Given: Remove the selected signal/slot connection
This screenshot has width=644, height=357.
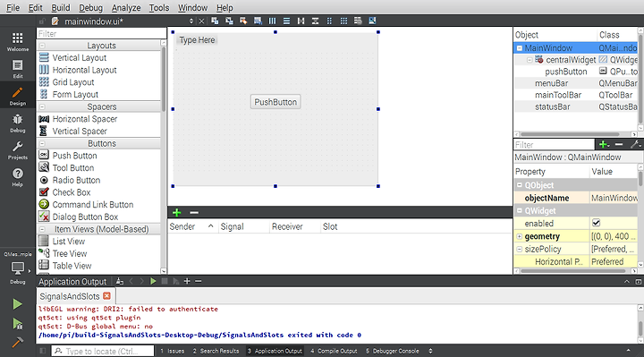Looking at the screenshot, I should pyautogui.click(x=194, y=212).
